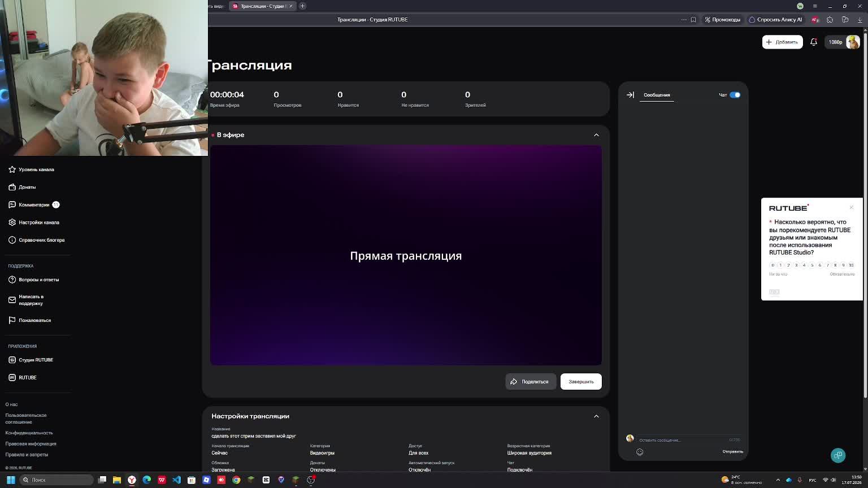This screenshot has width=868, height=488.
Task: Click the taskbar Поиск search box
Action: click(x=55, y=480)
